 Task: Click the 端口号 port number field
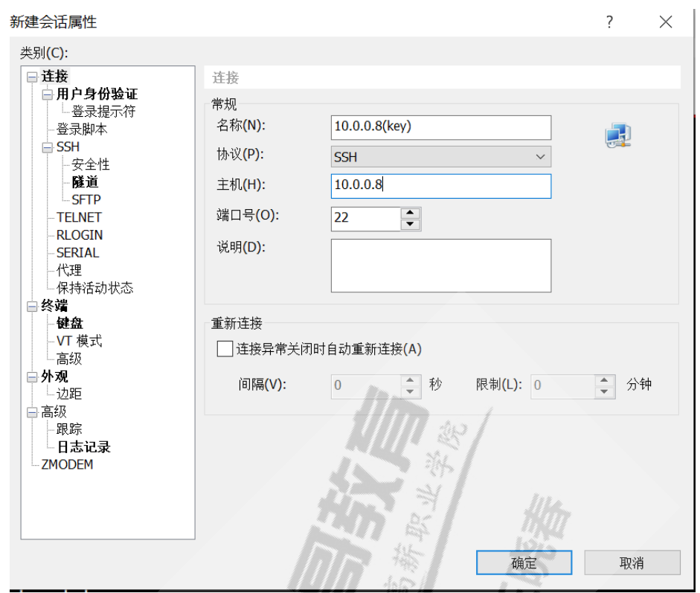coord(366,219)
